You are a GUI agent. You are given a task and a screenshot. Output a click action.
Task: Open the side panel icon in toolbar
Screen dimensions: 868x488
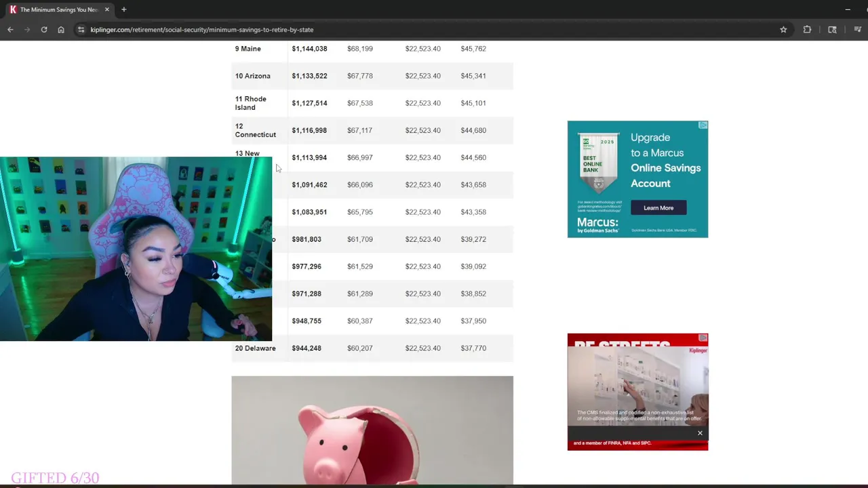tap(832, 30)
